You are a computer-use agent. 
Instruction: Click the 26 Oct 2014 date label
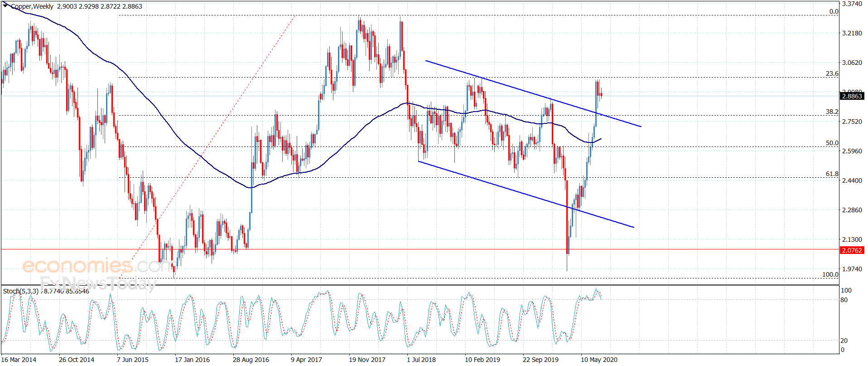point(77,360)
